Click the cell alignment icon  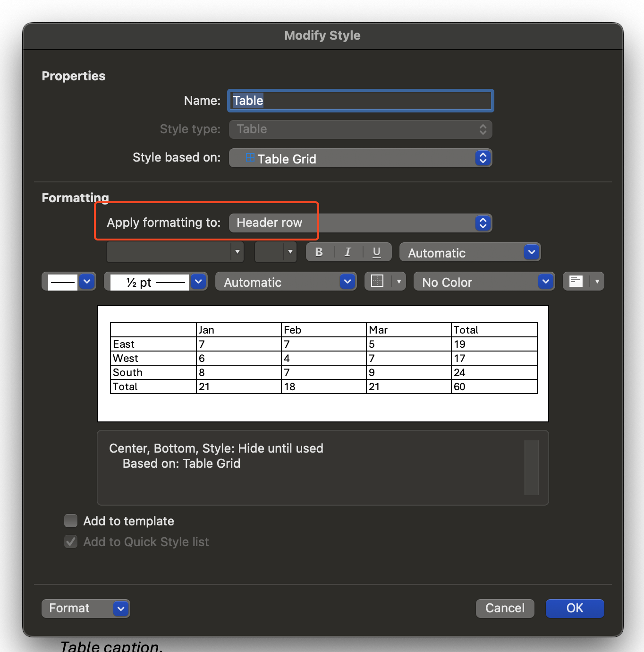pos(576,282)
